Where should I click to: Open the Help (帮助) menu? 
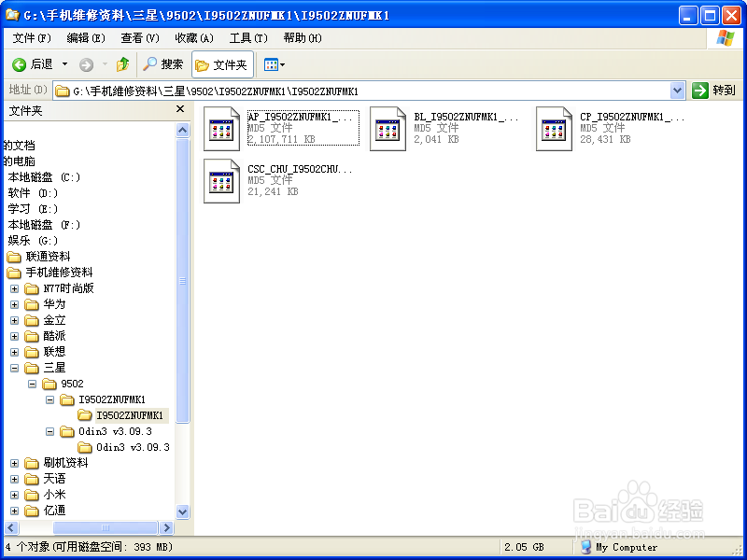point(303,38)
